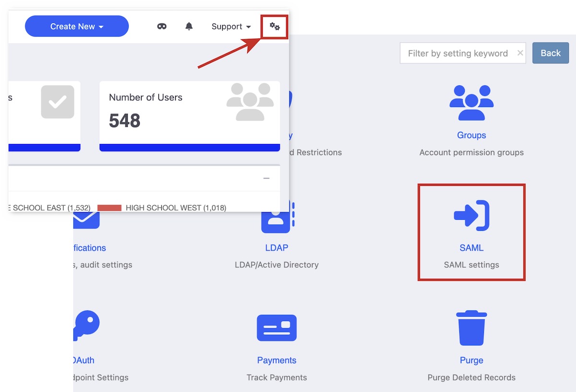Open the Create New dropdown
This screenshot has height=392, width=576.
(x=77, y=26)
